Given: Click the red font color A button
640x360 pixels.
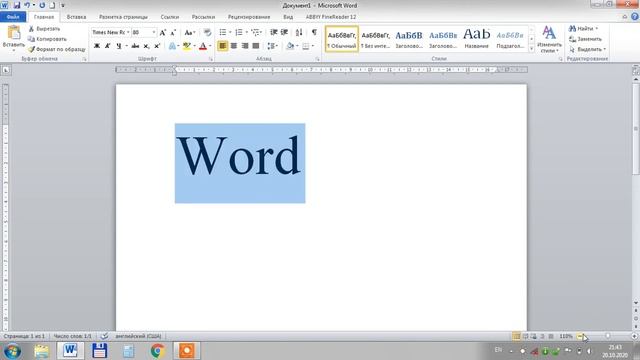Looking at the screenshot, I should pos(203,46).
